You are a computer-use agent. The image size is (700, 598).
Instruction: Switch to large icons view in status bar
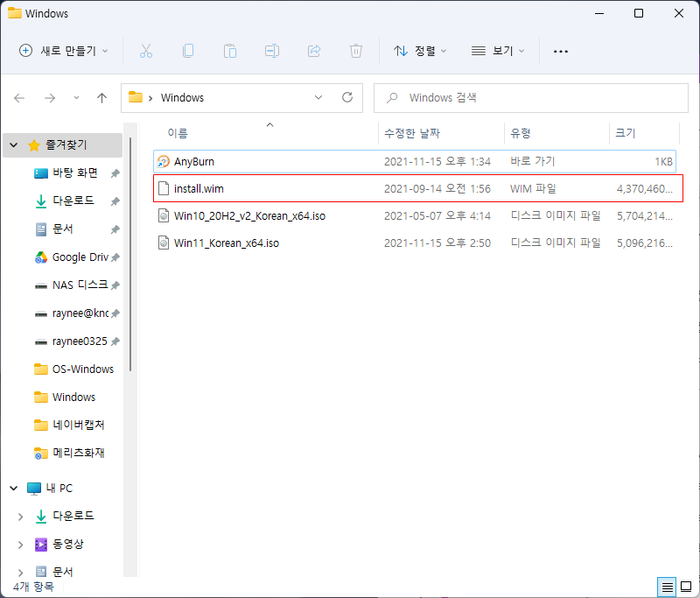click(686, 587)
